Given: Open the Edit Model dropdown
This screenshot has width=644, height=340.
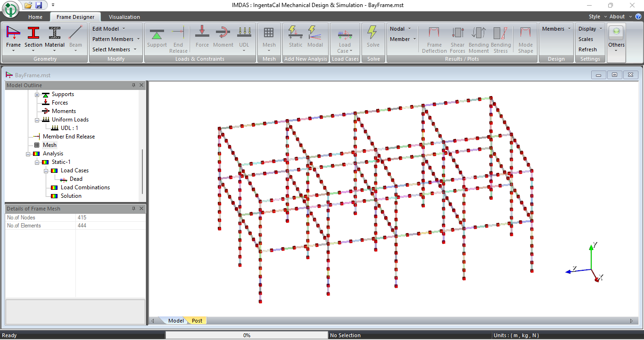Looking at the screenshot, I should pyautogui.click(x=108, y=29).
